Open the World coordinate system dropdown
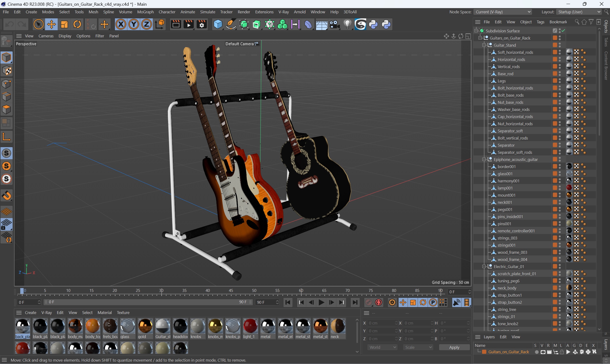 pos(382,347)
